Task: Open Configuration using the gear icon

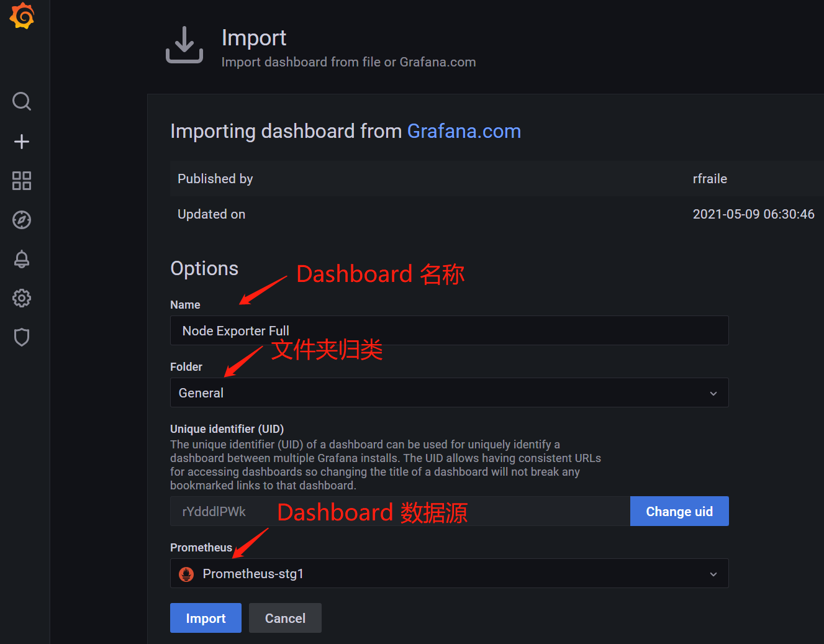Action: coord(21,298)
